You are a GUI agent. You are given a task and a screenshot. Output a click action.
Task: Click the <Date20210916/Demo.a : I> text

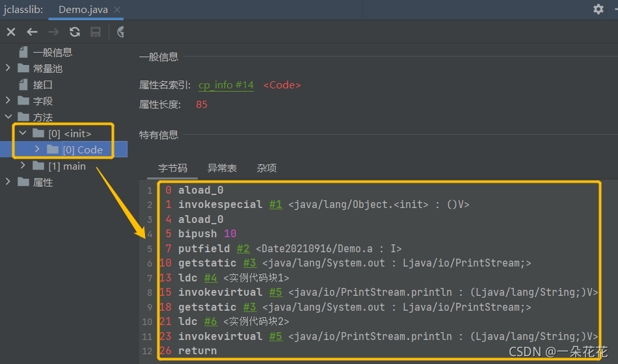[x=329, y=249]
